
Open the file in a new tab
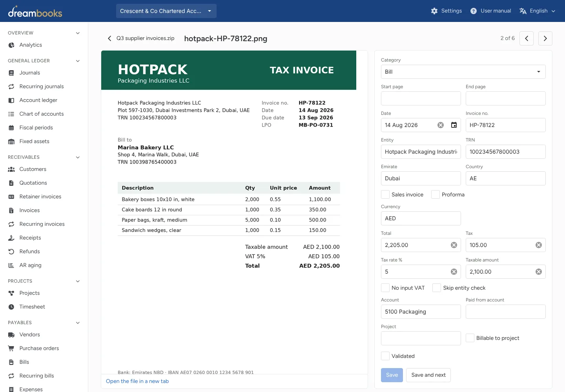coord(137,381)
